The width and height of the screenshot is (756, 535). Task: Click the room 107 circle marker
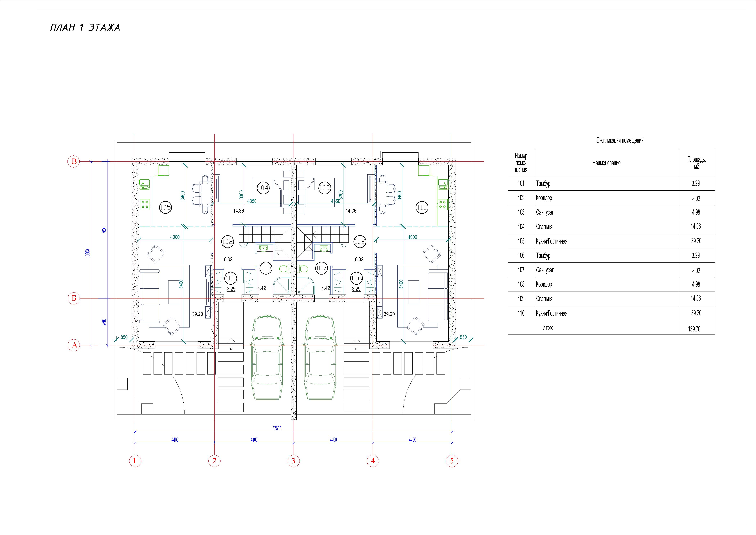(x=321, y=268)
